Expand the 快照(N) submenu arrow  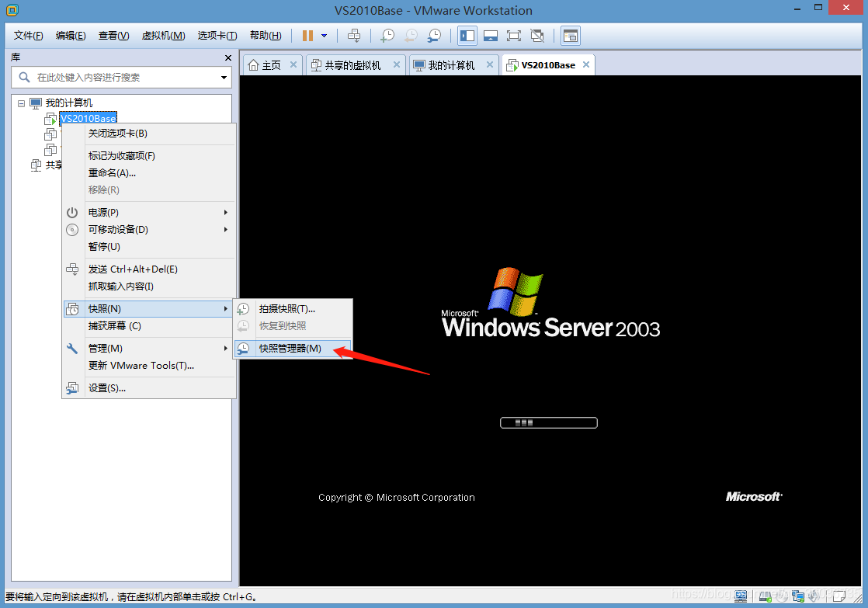click(225, 309)
